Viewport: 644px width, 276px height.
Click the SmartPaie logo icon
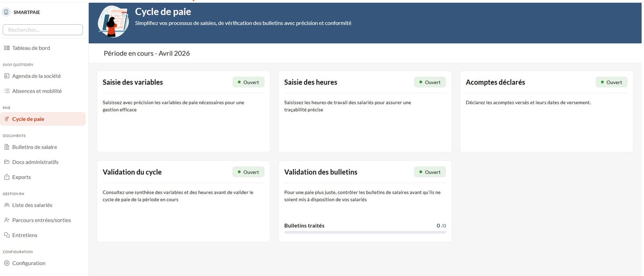coord(7,12)
